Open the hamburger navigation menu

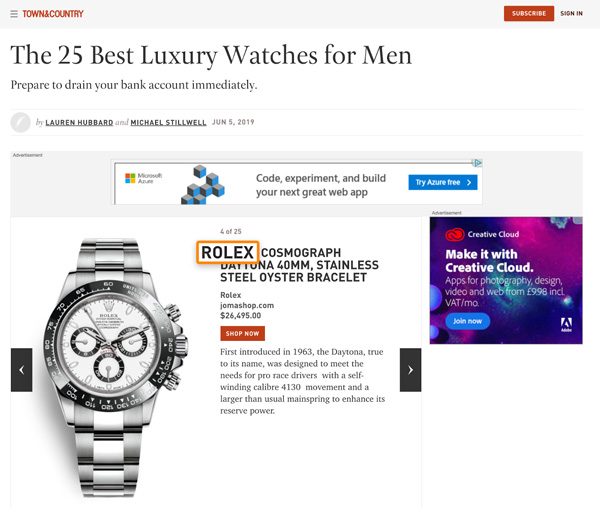point(14,14)
